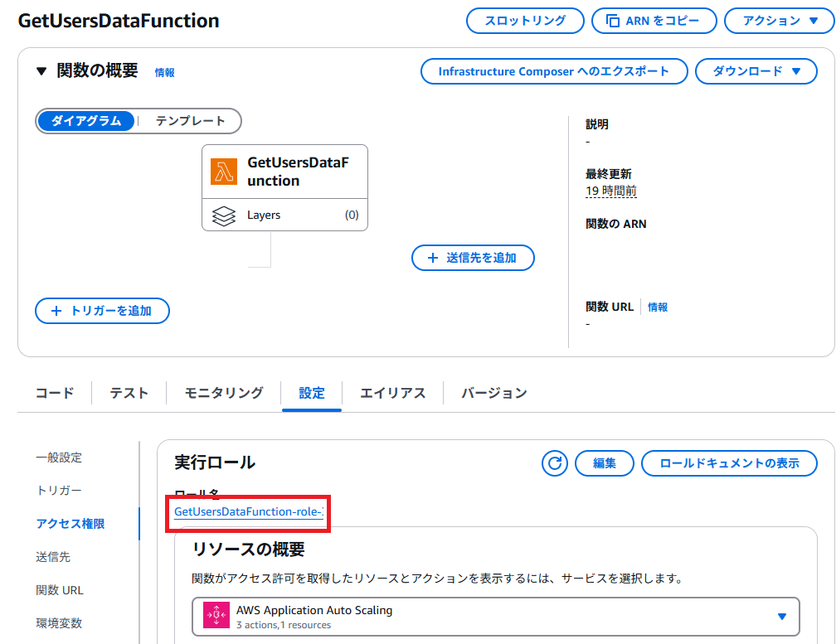The height and width of the screenshot is (644, 836).
Task: Expand the AWS Application Auto Scaling service selector
Action: coord(496,617)
